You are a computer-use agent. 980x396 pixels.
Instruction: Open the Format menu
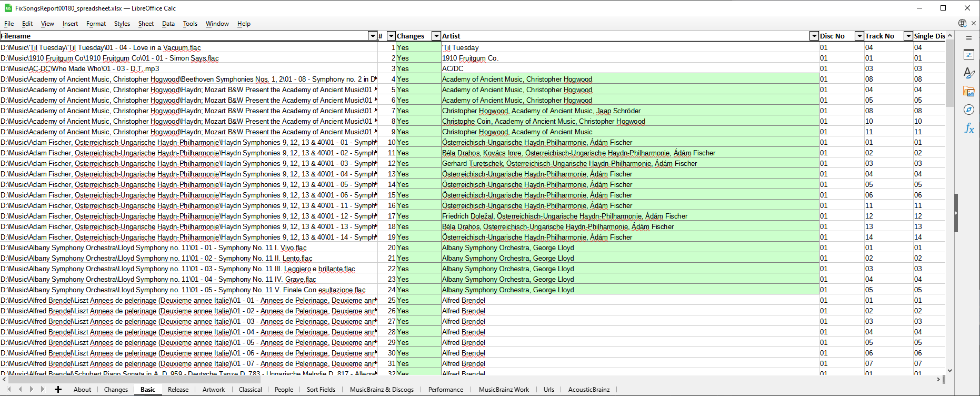coord(96,24)
